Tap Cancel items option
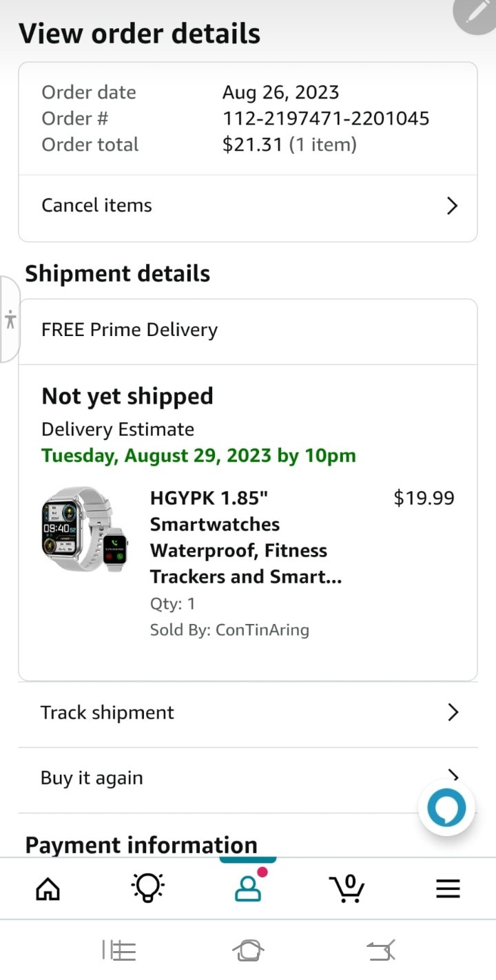This screenshot has width=496, height=980. (96, 206)
